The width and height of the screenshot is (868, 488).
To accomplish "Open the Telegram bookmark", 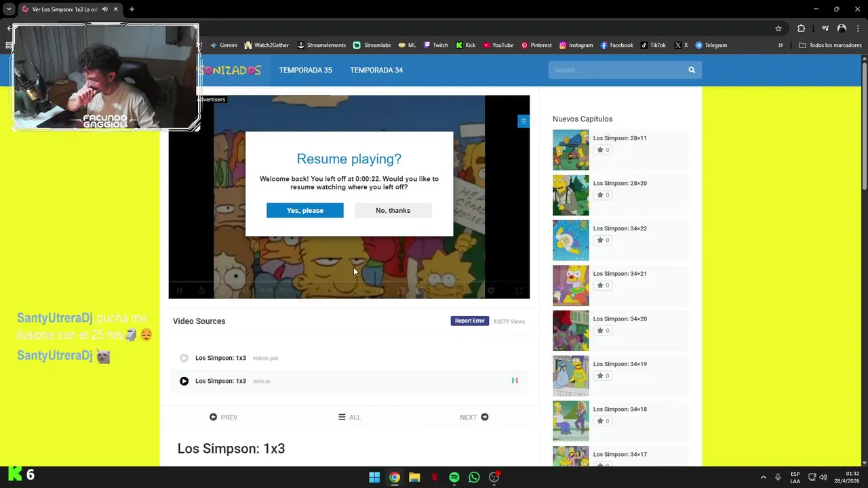I will click(711, 45).
